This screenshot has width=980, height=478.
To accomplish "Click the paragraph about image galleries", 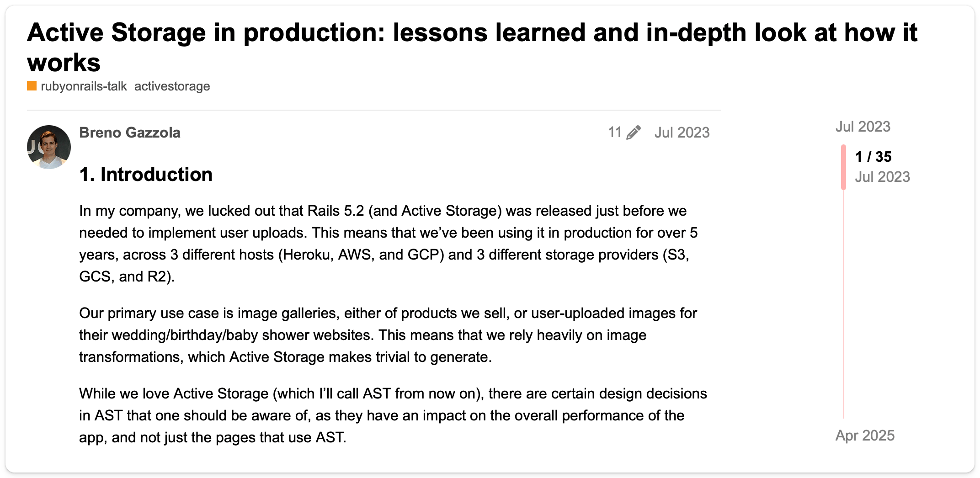I will tap(388, 335).
